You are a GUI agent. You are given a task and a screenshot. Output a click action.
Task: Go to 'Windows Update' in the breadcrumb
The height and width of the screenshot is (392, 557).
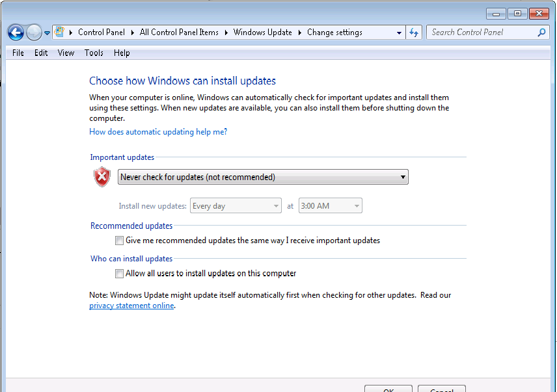(x=262, y=33)
